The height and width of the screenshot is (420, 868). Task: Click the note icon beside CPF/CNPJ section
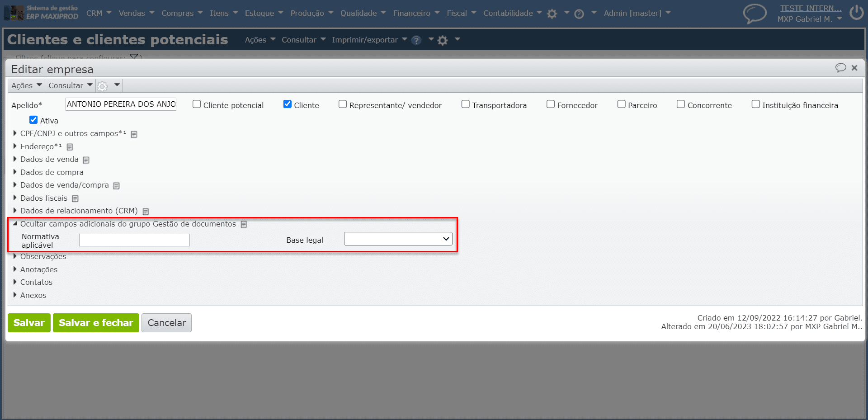pyautogui.click(x=134, y=134)
